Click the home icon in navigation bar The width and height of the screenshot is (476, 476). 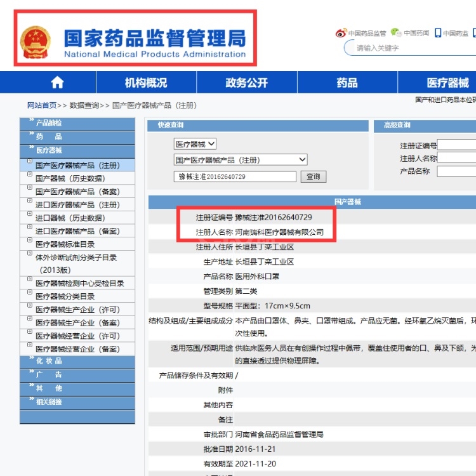pyautogui.click(x=58, y=83)
